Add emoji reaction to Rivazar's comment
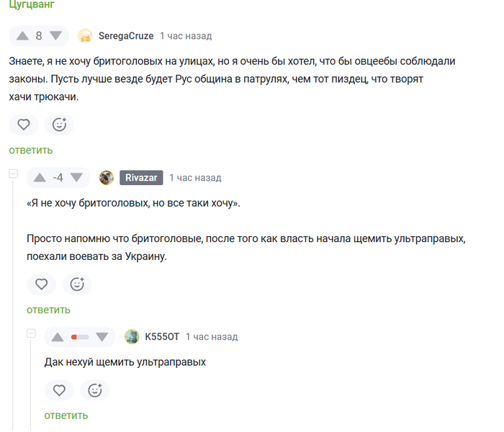 [77, 284]
